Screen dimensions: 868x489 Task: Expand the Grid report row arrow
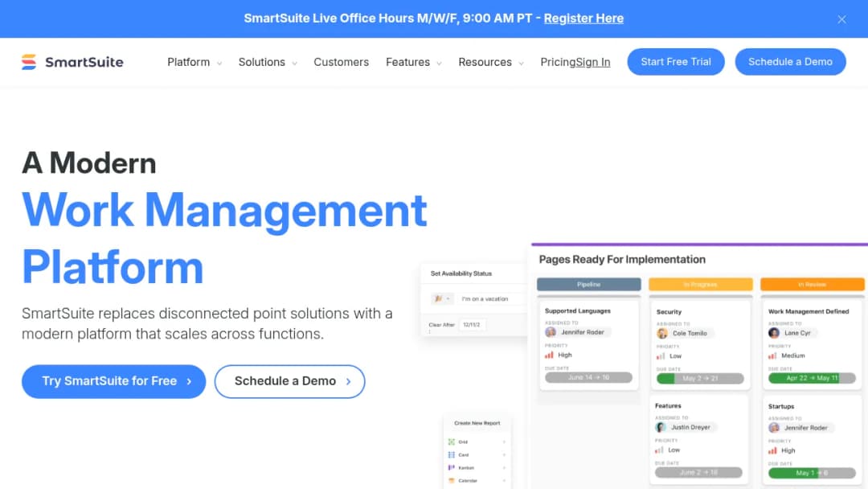coord(504,442)
